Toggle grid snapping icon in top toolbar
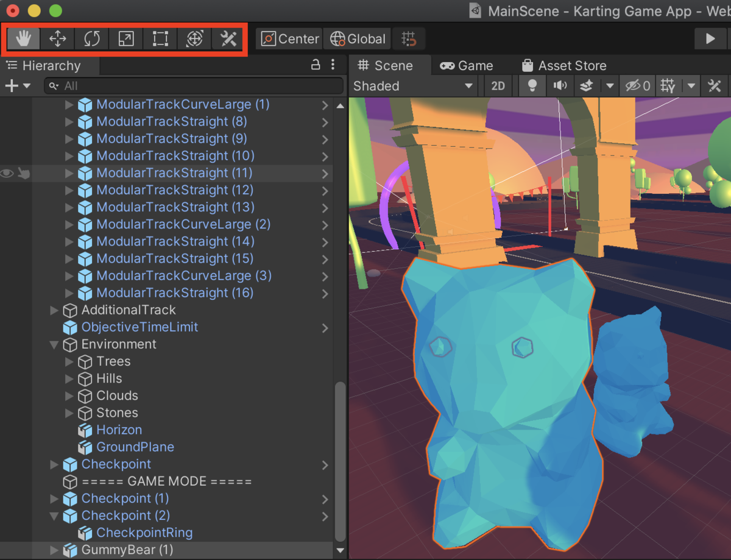This screenshot has width=731, height=560. [409, 39]
